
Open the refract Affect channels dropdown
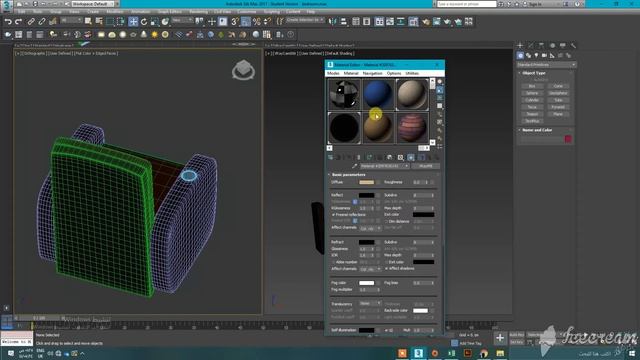coord(370,269)
